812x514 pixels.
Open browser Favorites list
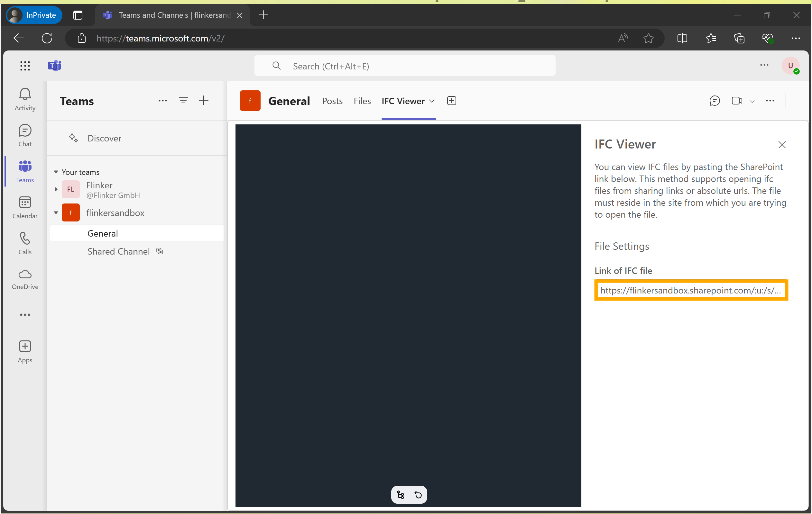pos(711,38)
